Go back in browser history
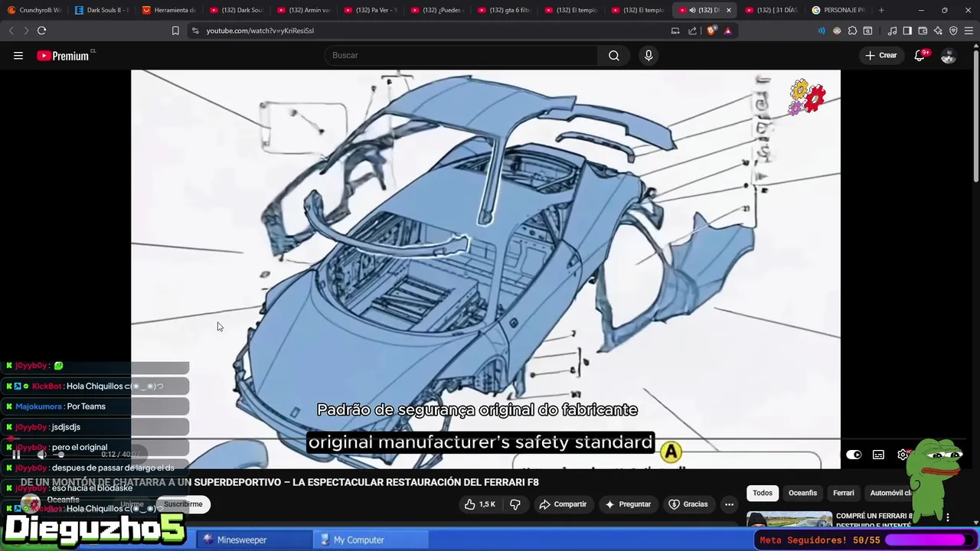Screen dimensions: 980x551 point(11,31)
